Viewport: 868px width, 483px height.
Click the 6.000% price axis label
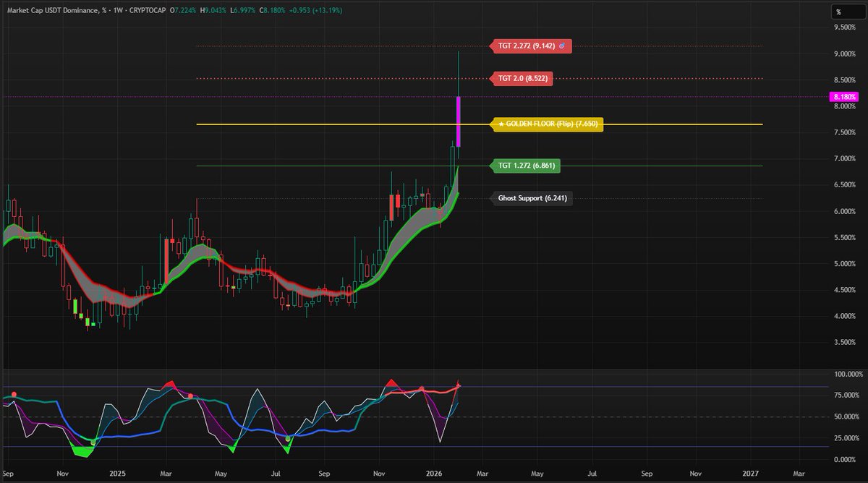pos(846,211)
